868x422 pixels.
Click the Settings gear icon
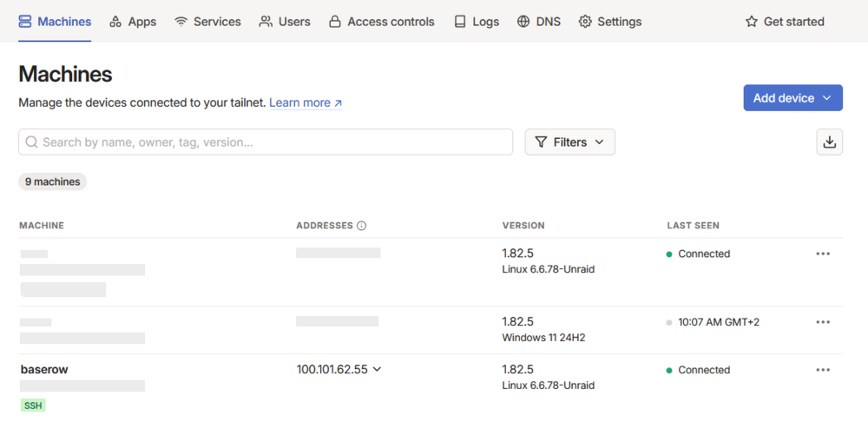tap(585, 22)
